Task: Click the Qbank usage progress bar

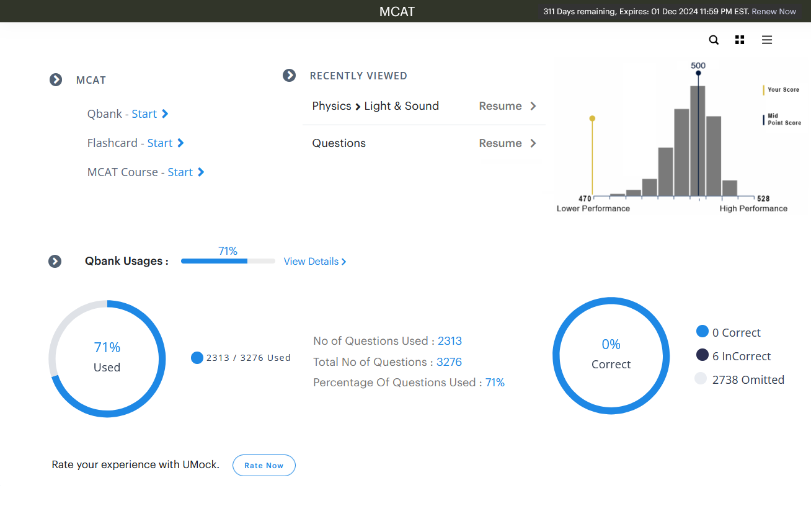Action: pos(228,261)
